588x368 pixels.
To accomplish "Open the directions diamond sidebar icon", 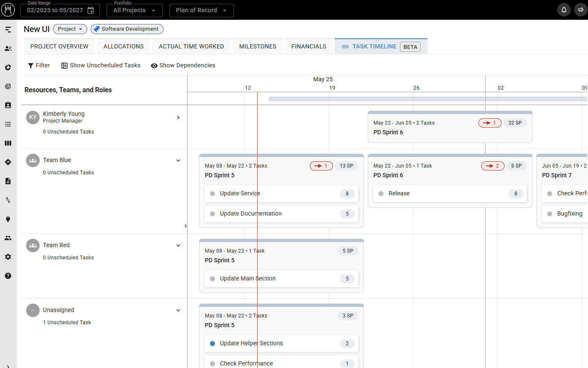I will pos(8,162).
